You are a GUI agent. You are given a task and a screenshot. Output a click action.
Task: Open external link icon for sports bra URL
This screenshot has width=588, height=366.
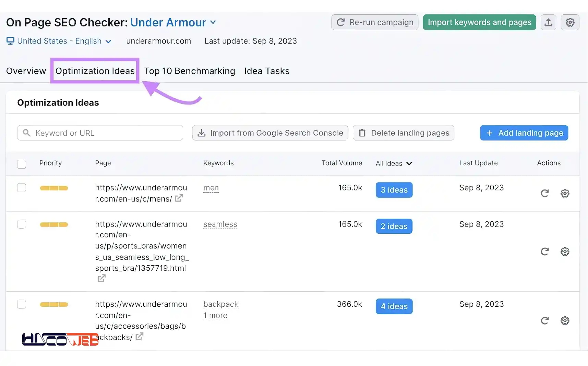click(101, 278)
